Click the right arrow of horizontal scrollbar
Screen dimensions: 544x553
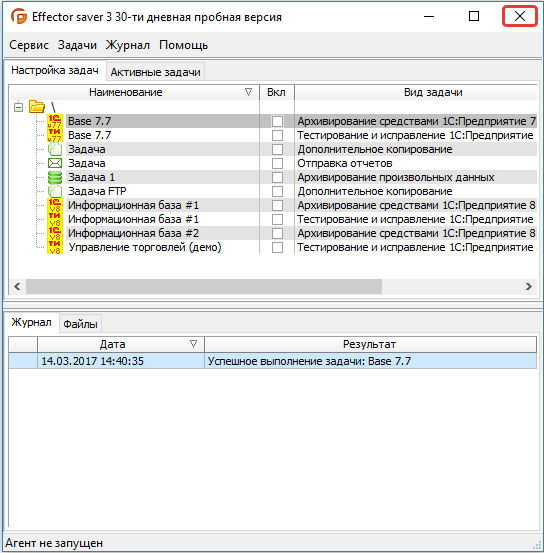pos(528,286)
